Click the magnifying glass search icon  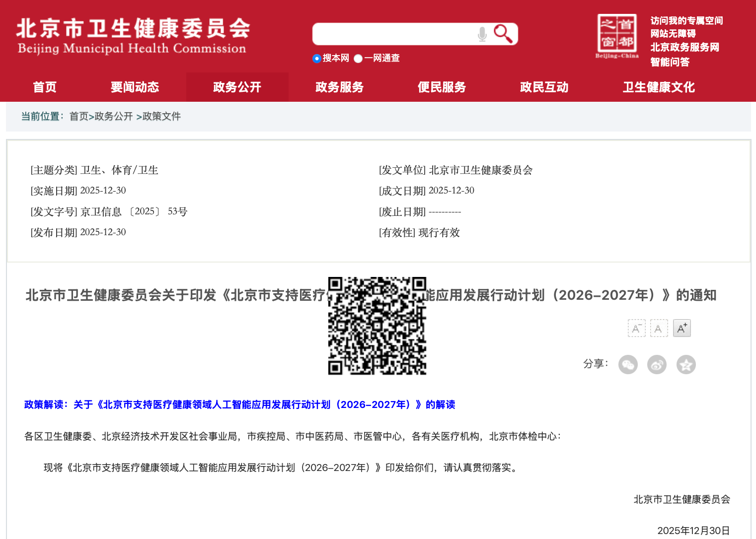coord(503,33)
